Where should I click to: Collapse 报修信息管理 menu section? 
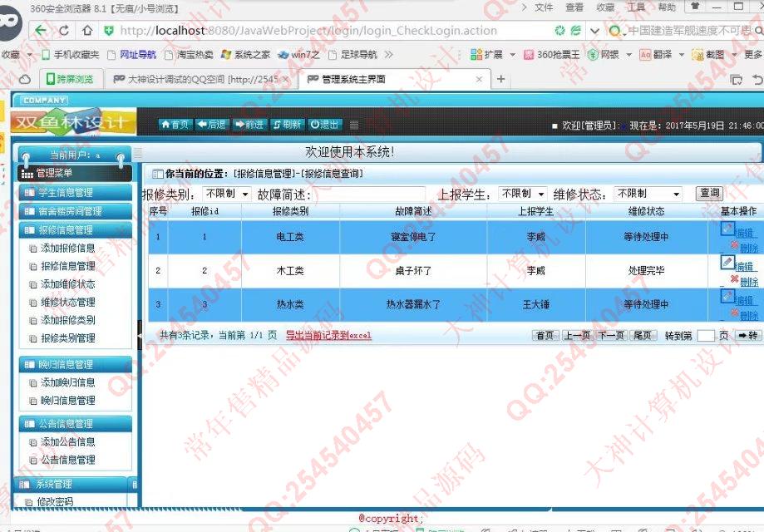point(76,230)
